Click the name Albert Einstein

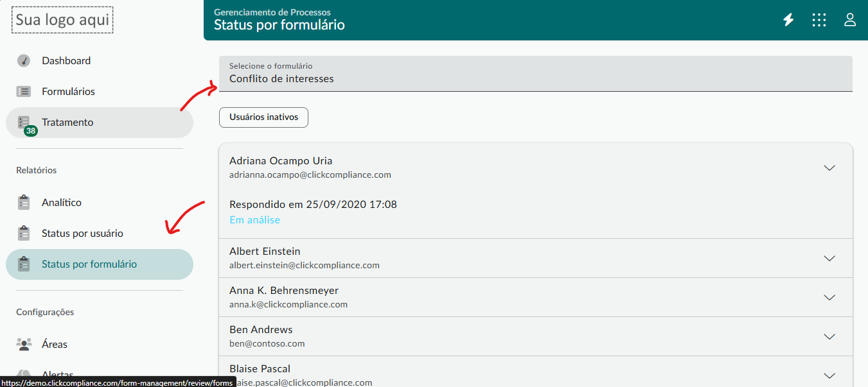[x=265, y=251]
